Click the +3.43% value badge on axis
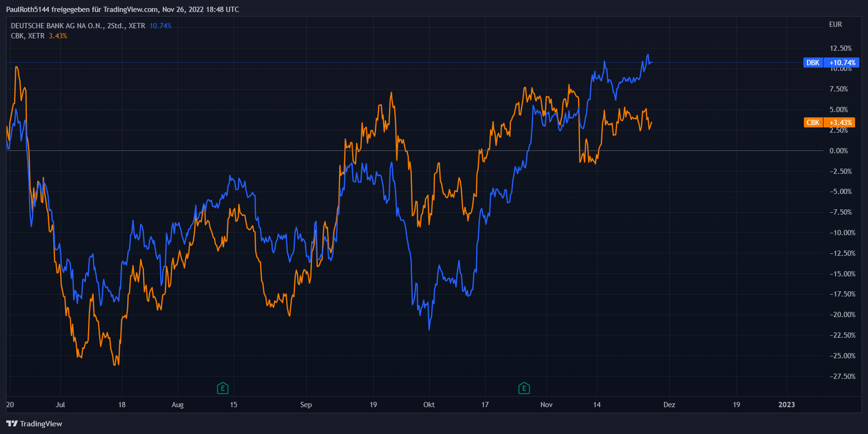 840,123
